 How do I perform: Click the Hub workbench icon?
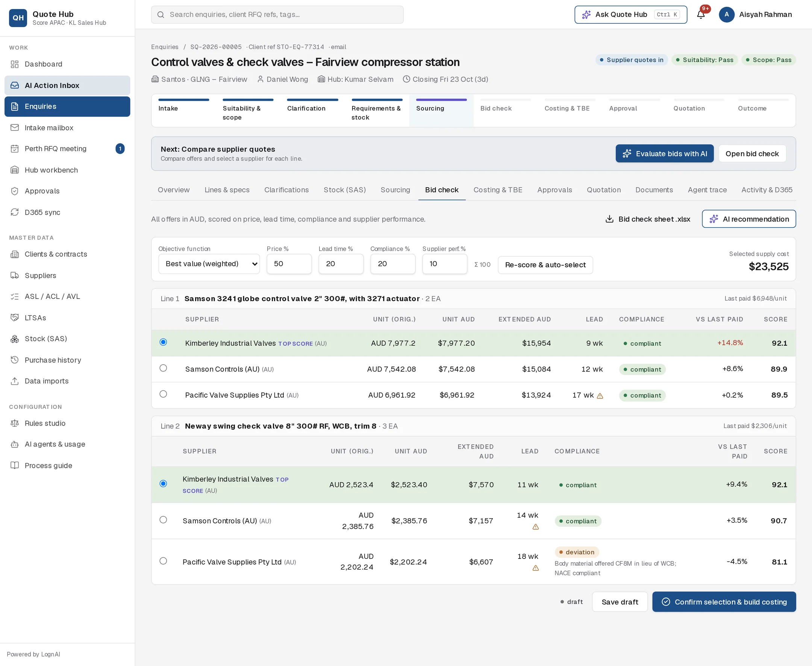tap(15, 170)
